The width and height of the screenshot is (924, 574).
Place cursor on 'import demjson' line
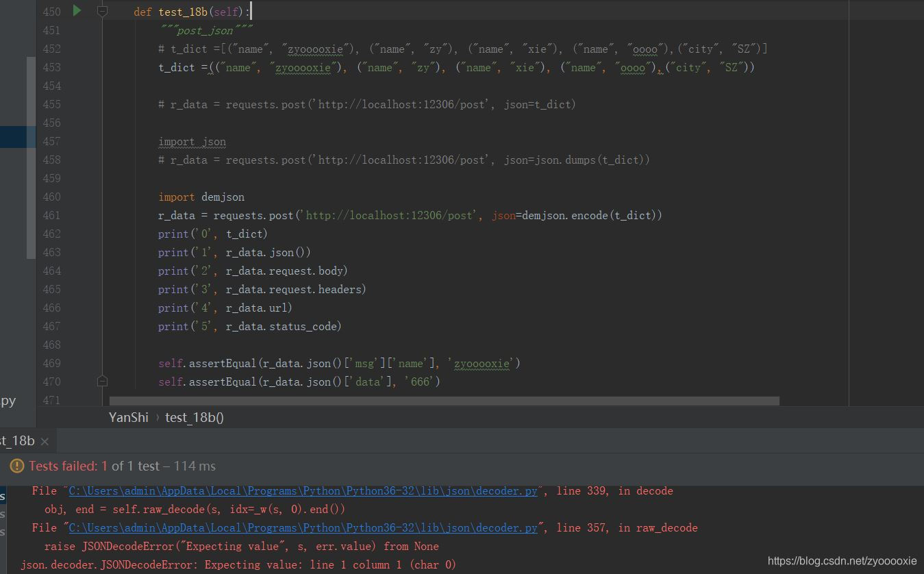201,197
